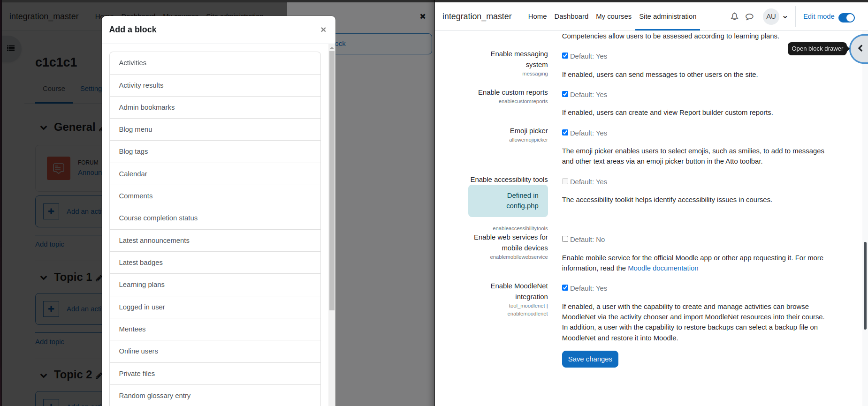The image size is (868, 406).
Task: Click the forum activity icon
Action: (x=59, y=168)
